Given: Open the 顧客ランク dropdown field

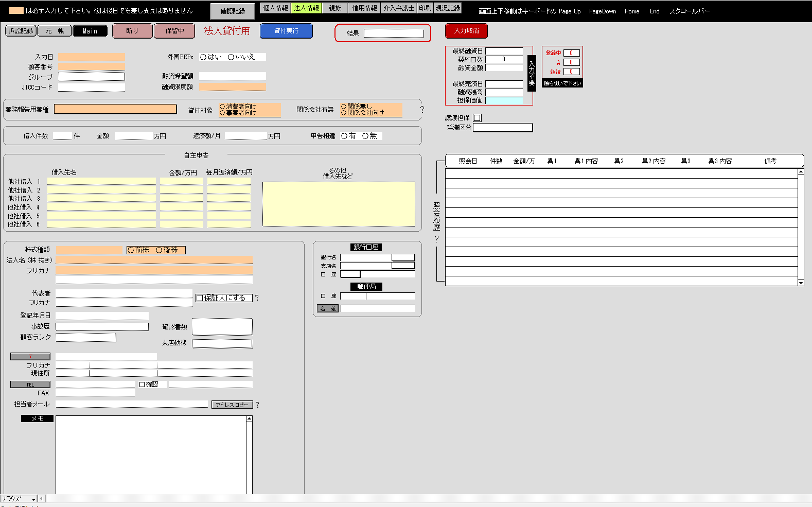Looking at the screenshot, I should pyautogui.click(x=85, y=338).
